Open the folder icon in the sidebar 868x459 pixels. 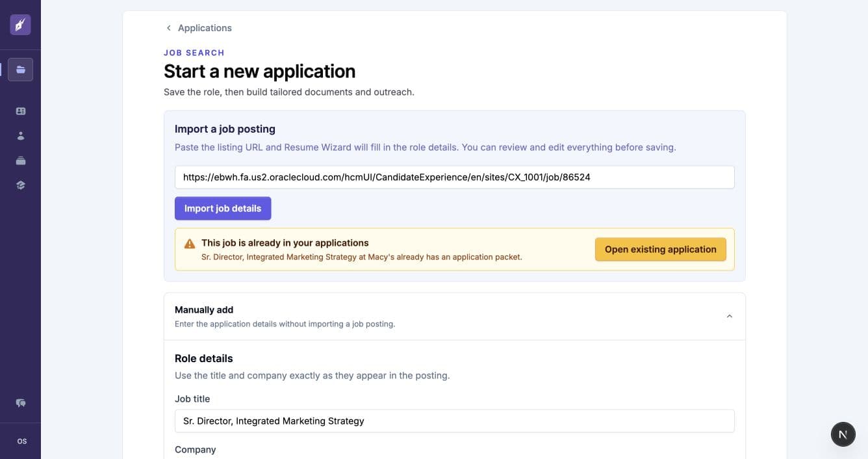point(20,70)
